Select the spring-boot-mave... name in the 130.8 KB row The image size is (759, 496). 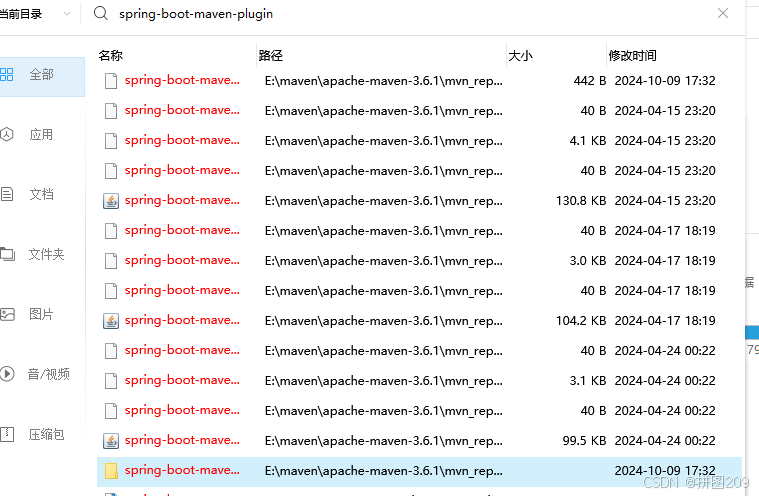click(182, 200)
